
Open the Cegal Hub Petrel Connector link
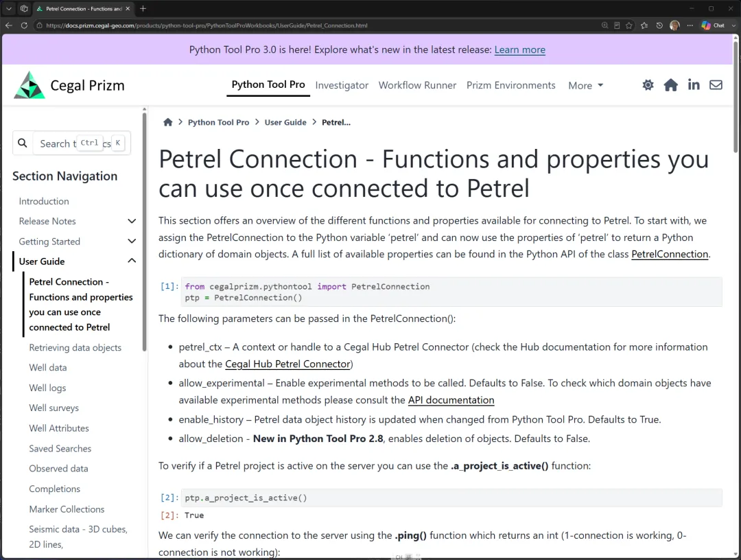pyautogui.click(x=287, y=364)
